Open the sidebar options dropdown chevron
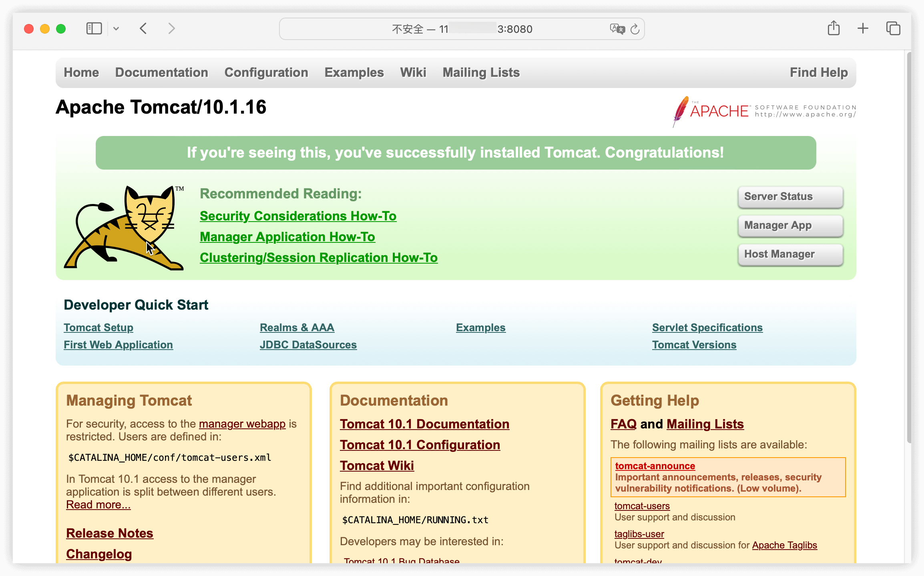Viewport: 924px width, 576px height. click(x=116, y=28)
